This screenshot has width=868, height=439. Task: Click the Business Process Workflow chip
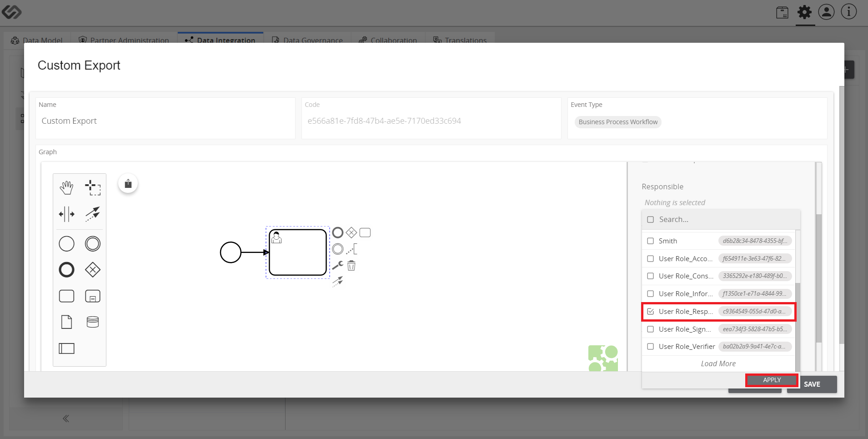618,122
